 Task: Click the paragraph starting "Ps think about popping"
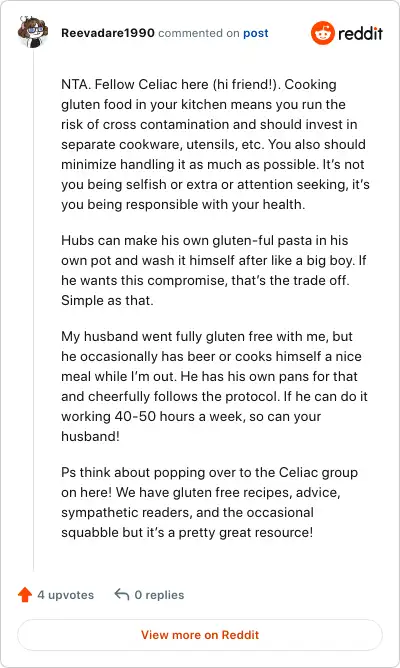(x=209, y=502)
